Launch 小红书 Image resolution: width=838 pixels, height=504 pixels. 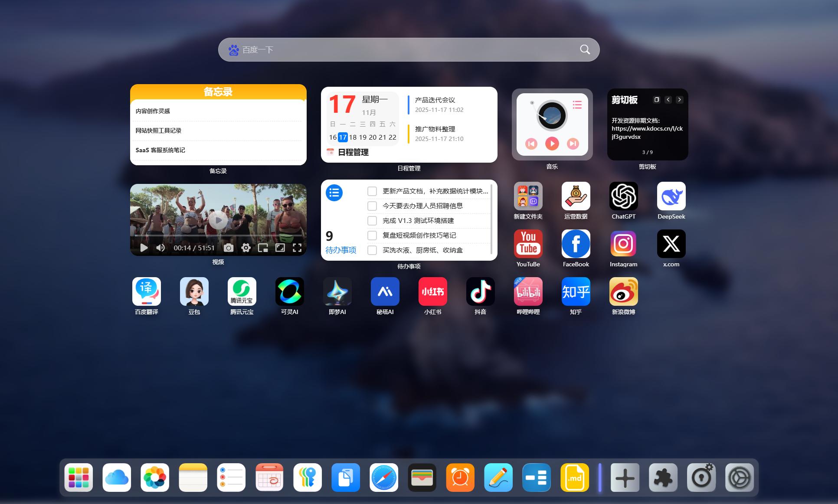click(x=432, y=291)
